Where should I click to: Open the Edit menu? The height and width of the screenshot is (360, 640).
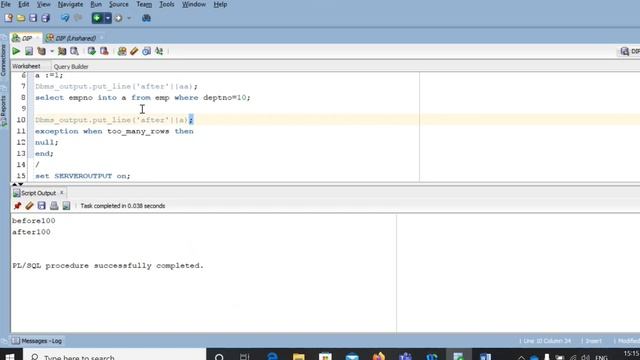[24, 4]
